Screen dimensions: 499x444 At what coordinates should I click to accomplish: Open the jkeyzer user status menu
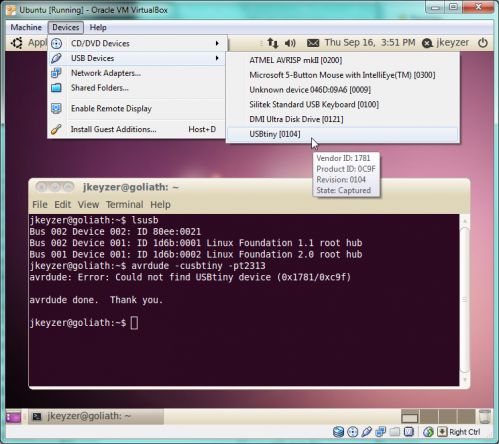pos(445,43)
